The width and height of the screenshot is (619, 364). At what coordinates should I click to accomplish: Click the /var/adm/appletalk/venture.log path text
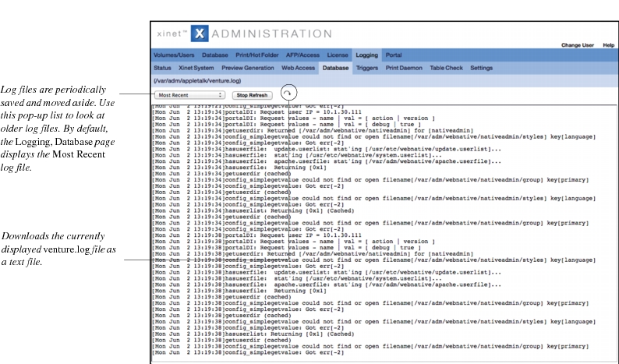coord(197,81)
